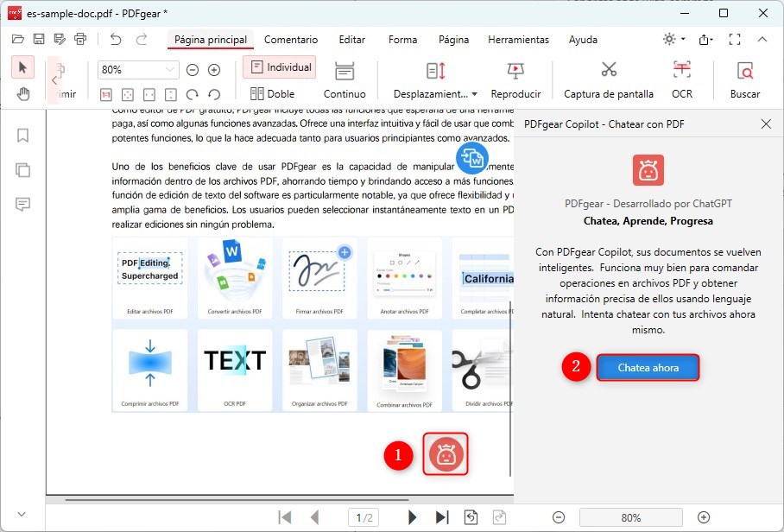The image size is (784, 532).
Task: Click the share icon in top bar
Action: click(705, 39)
